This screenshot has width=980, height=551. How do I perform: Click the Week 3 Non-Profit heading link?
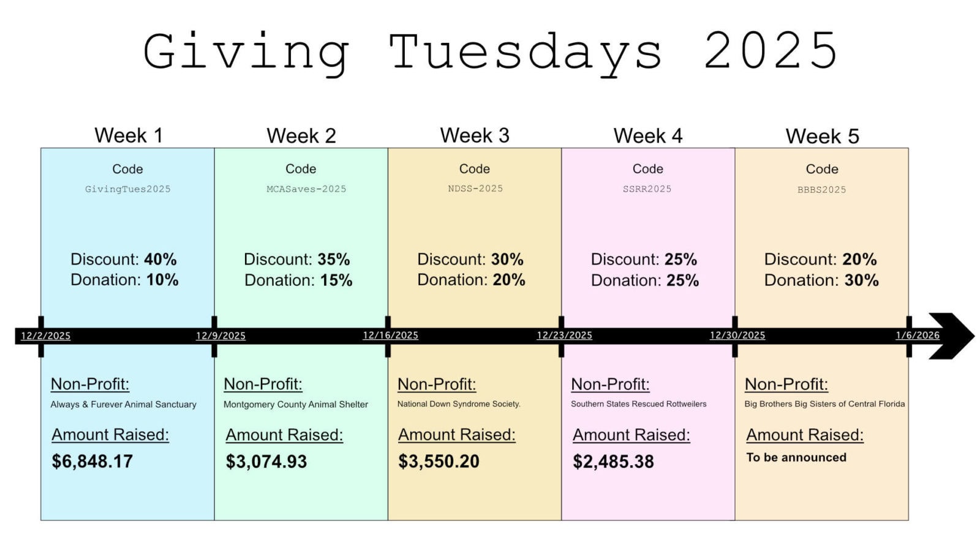point(437,384)
